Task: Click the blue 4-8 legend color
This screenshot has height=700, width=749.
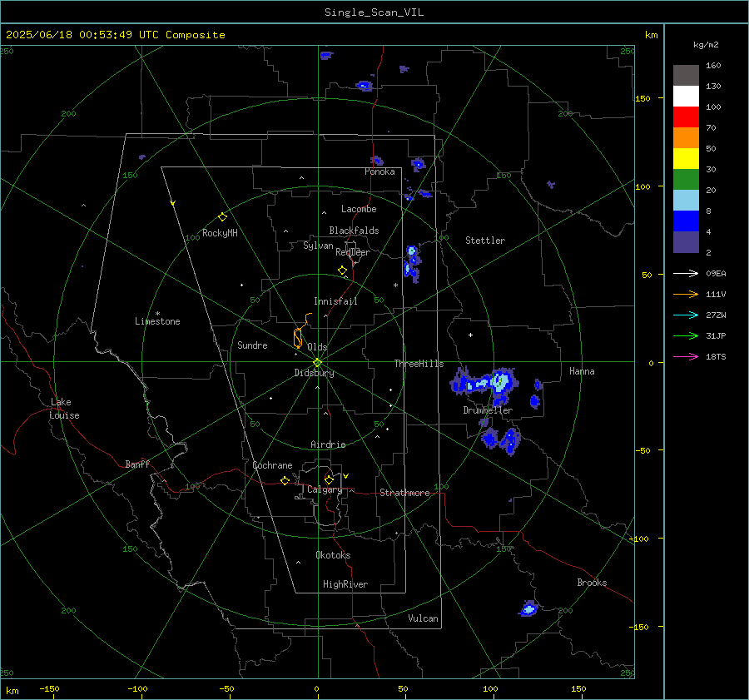Action: tap(686, 221)
